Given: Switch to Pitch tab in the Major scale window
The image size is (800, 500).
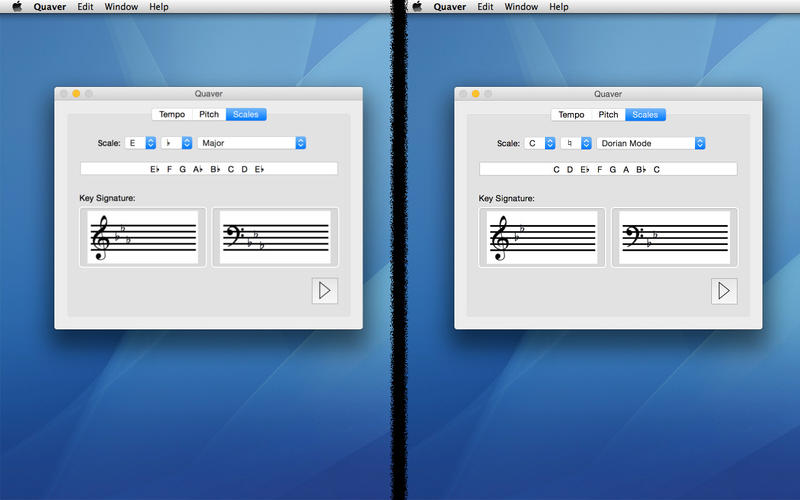Looking at the screenshot, I should (x=209, y=115).
